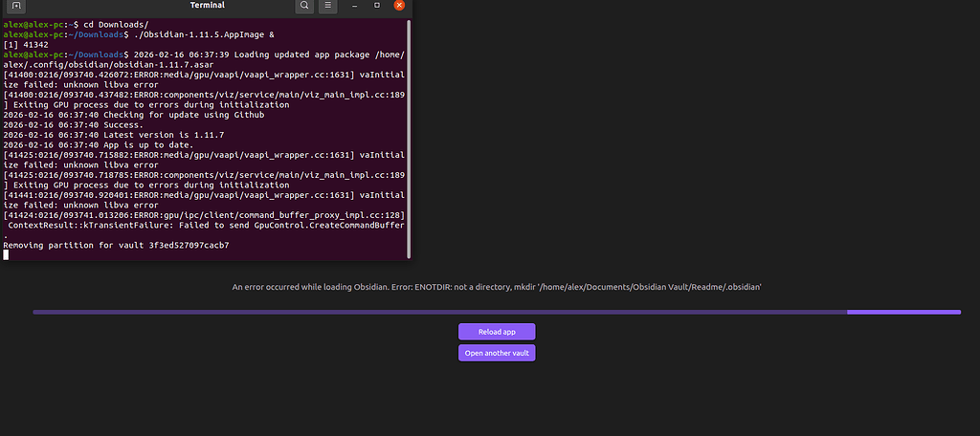Minimize the Terminal window
This screenshot has width=980, height=436.
(x=354, y=6)
